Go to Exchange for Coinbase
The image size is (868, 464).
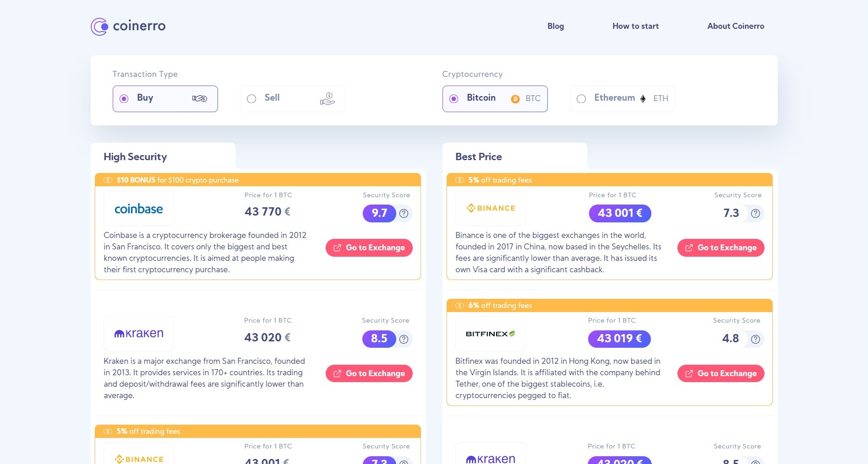pyautogui.click(x=369, y=248)
